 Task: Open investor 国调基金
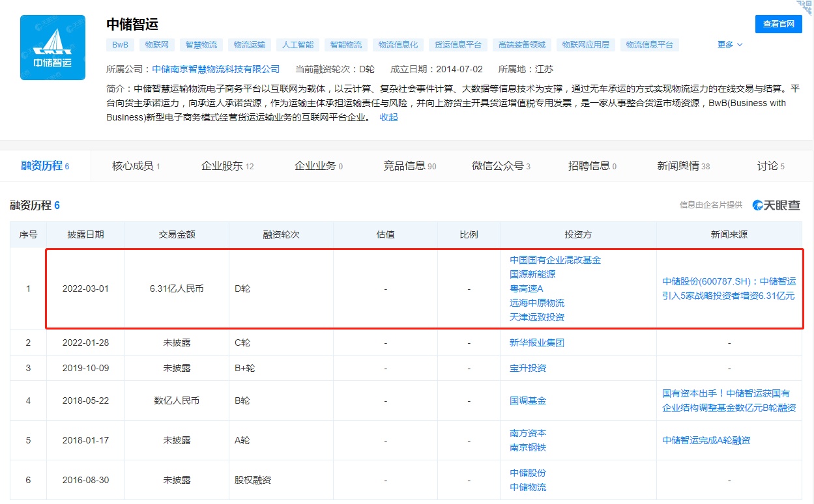pyautogui.click(x=528, y=400)
